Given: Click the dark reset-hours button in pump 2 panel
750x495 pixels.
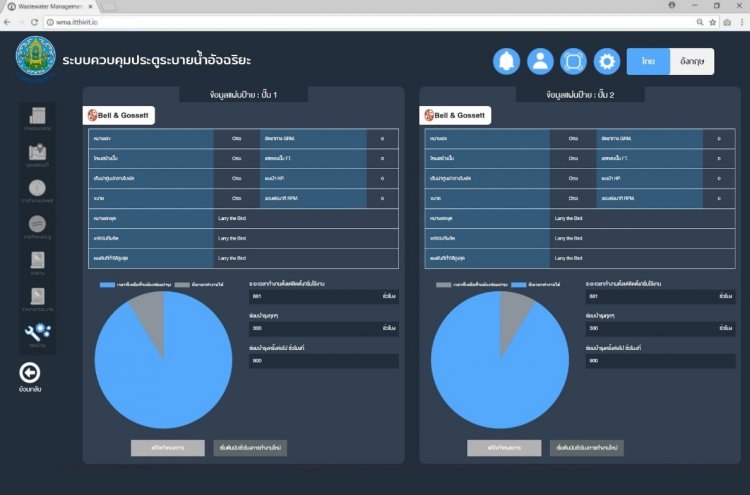Looking at the screenshot, I should [x=586, y=448].
